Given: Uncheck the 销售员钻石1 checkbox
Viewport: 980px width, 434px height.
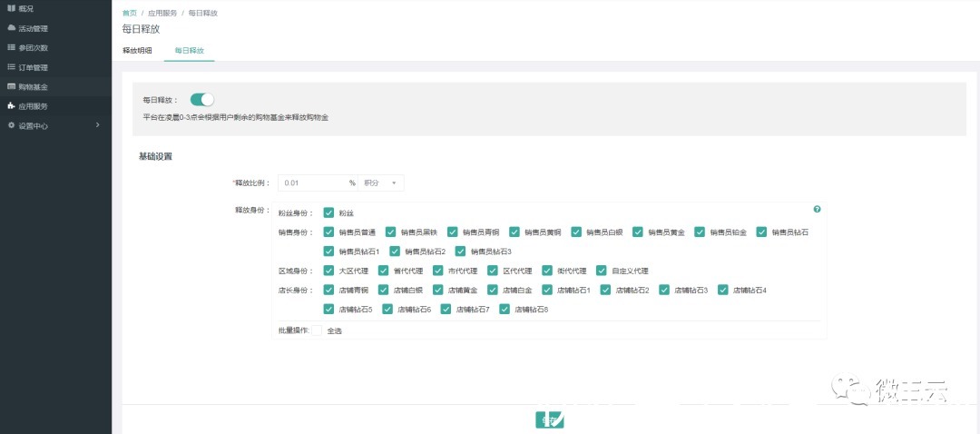Looking at the screenshot, I should pos(328,252).
